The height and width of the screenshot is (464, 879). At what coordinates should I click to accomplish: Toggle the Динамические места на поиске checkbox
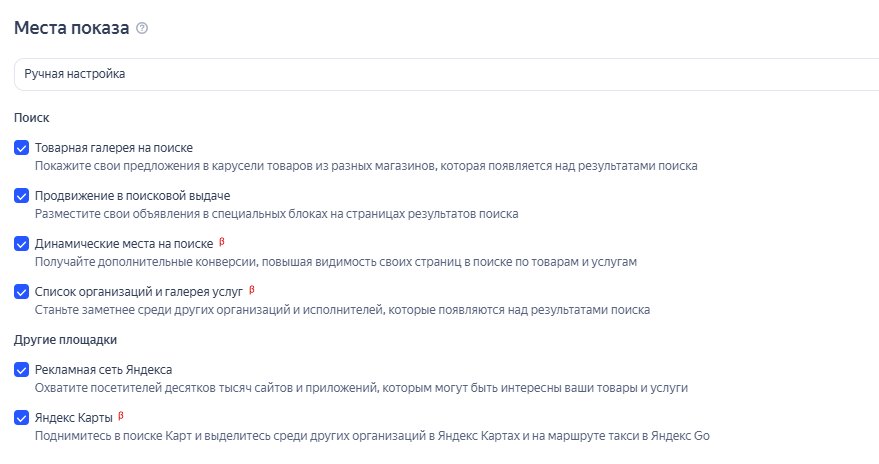tap(22, 244)
